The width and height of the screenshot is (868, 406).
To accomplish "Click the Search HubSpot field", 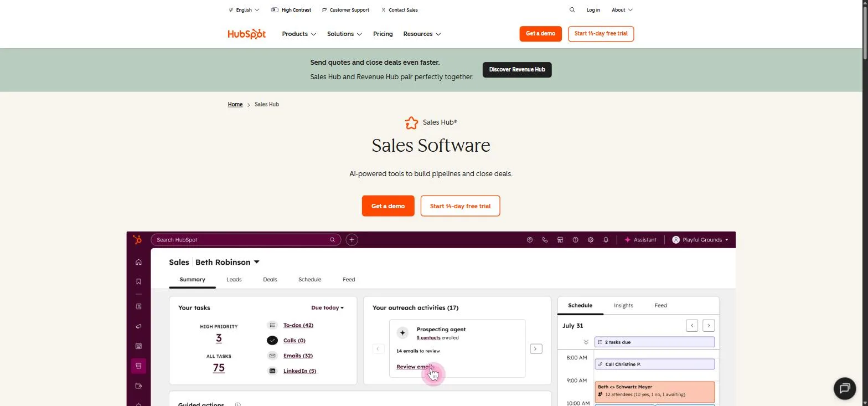I will (246, 240).
